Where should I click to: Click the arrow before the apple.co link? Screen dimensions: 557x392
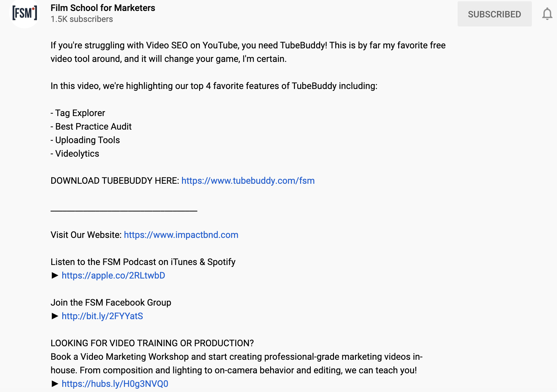[55, 275]
